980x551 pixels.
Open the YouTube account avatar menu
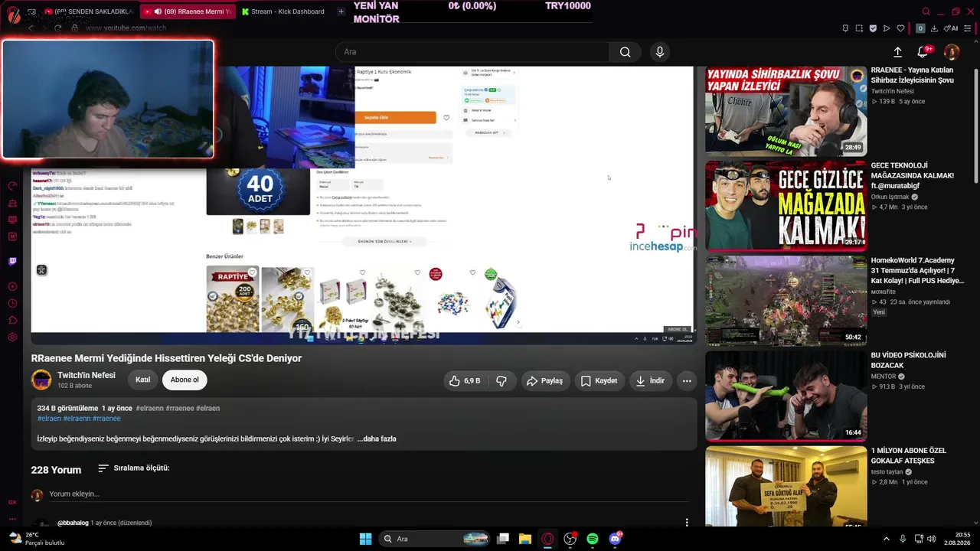point(952,52)
